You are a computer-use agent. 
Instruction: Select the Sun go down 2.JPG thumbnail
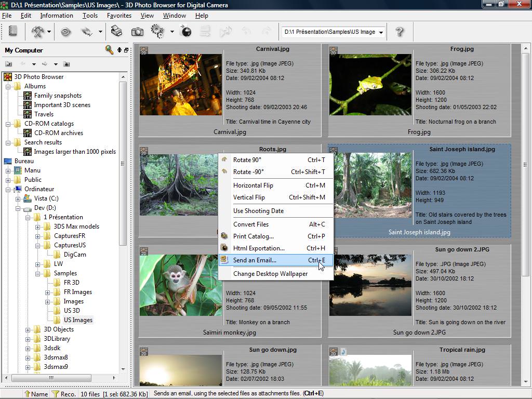click(370, 285)
